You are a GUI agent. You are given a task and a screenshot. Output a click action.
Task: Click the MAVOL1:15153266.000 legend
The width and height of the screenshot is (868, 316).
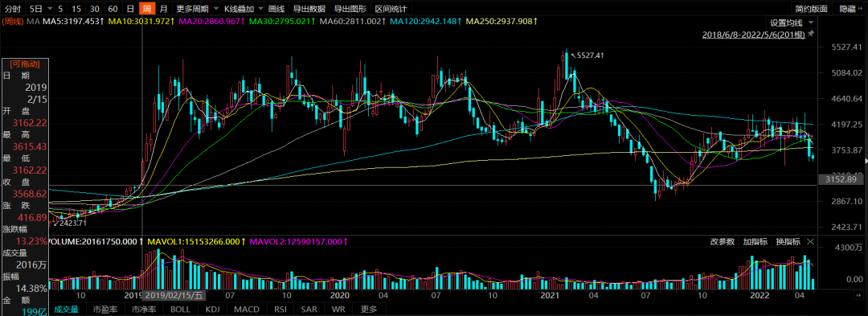click(x=198, y=242)
